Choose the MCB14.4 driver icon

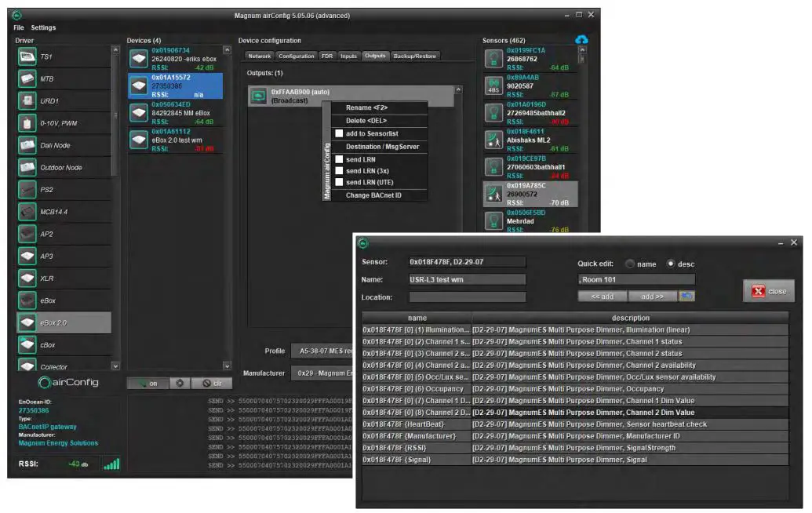(27, 212)
